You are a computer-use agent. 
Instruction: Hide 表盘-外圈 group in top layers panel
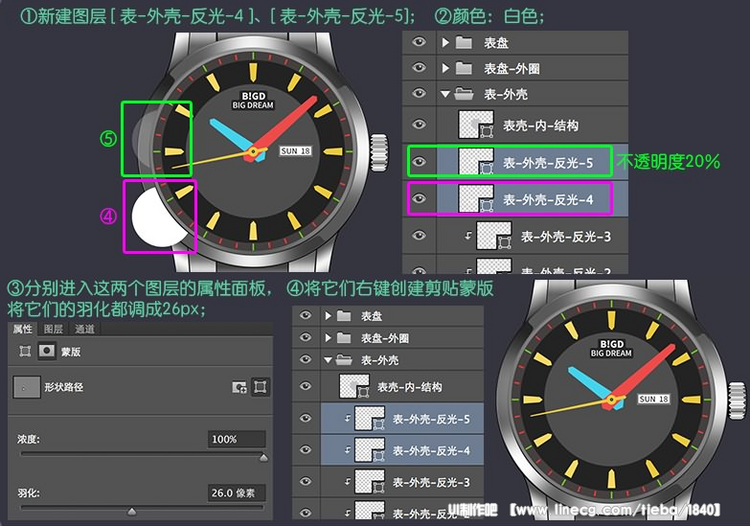(419, 67)
